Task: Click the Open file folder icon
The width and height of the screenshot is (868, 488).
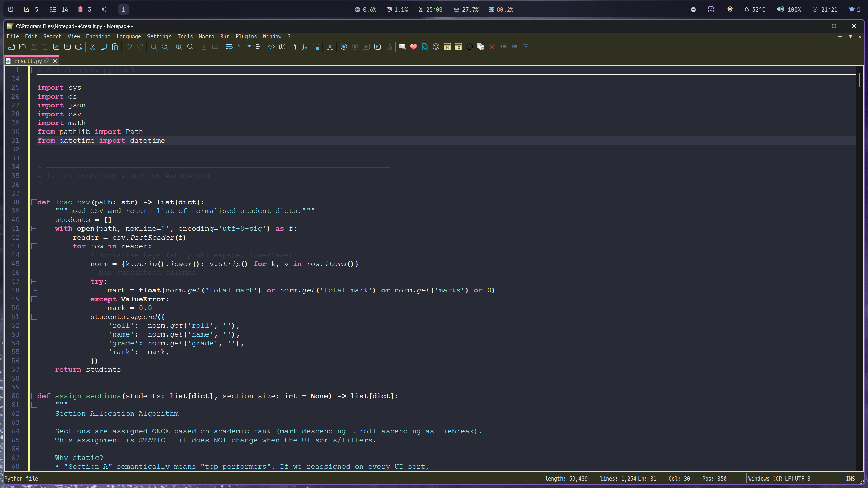Action: [x=23, y=47]
